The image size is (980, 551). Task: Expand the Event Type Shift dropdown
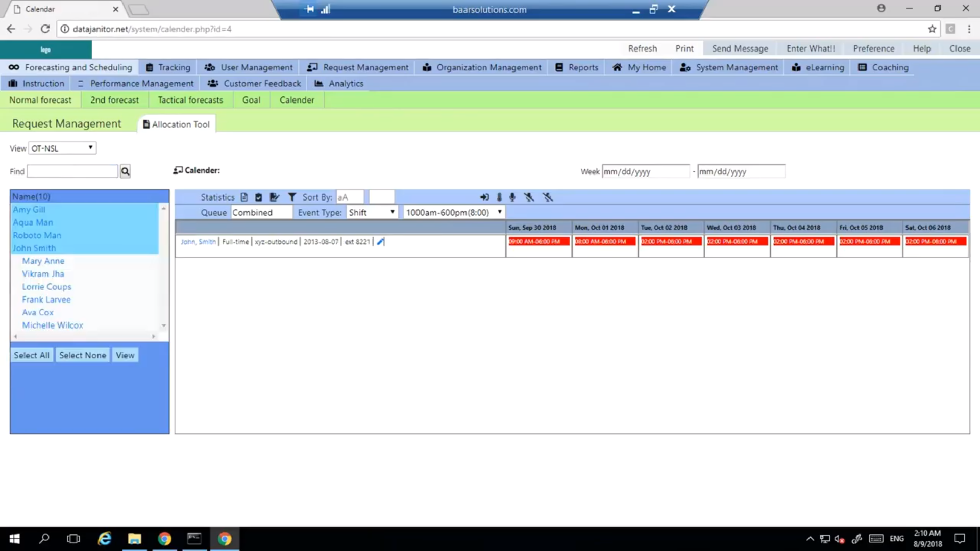coord(372,212)
